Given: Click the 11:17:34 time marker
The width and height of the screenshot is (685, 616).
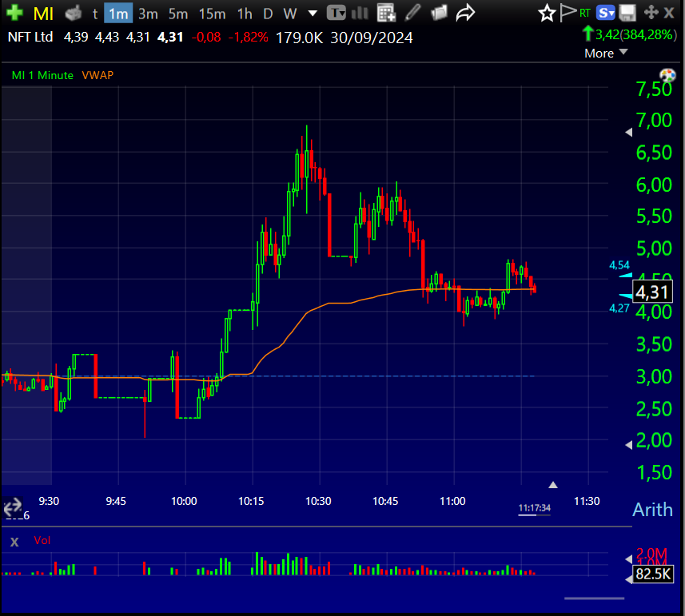Looking at the screenshot, I should pyautogui.click(x=534, y=508).
